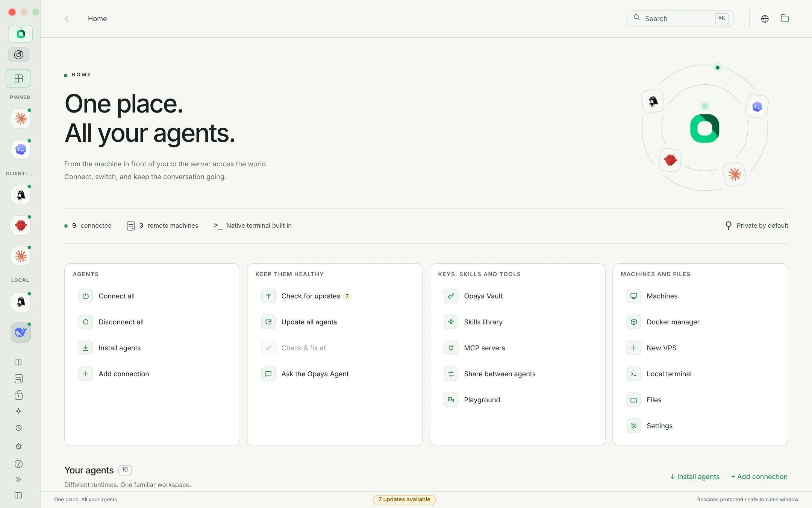Open the server machines icon in the sidebar

[18, 379]
